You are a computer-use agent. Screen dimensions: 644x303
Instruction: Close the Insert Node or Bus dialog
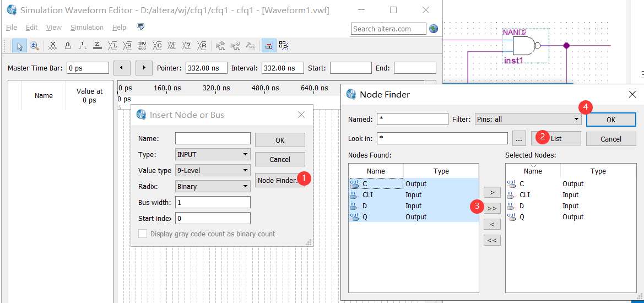tap(301, 115)
